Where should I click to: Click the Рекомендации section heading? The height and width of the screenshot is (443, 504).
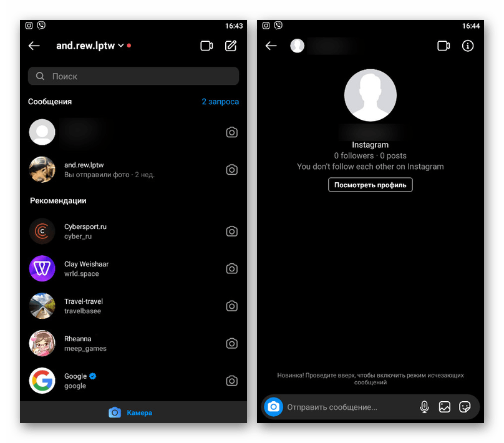pyautogui.click(x=58, y=201)
